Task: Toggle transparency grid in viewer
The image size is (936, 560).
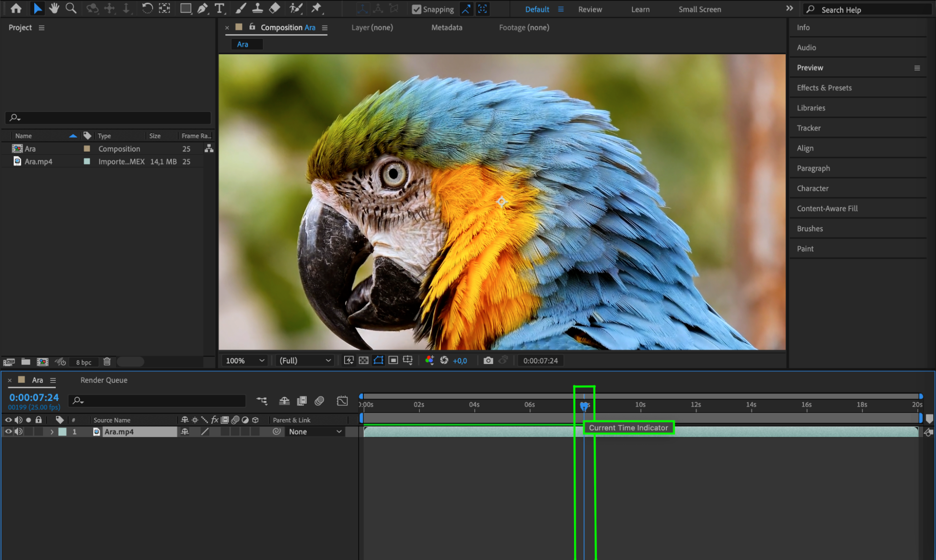Action: coord(363,360)
